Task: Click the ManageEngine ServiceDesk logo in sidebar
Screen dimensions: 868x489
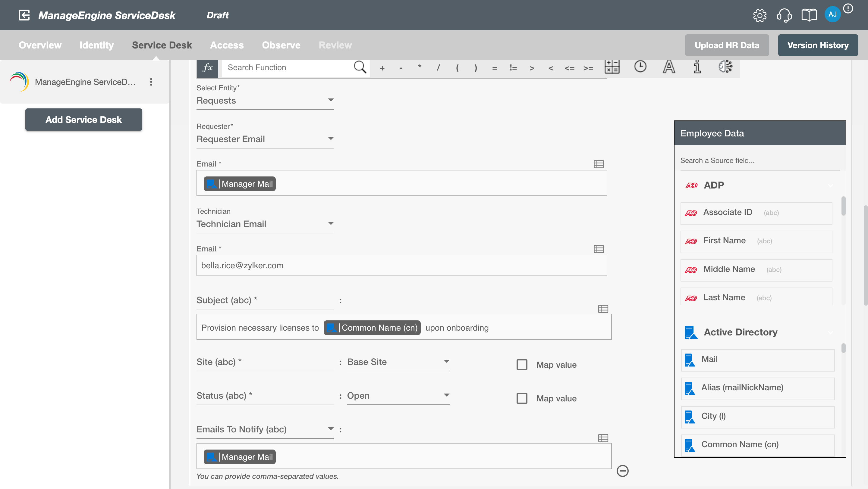Action: point(19,82)
